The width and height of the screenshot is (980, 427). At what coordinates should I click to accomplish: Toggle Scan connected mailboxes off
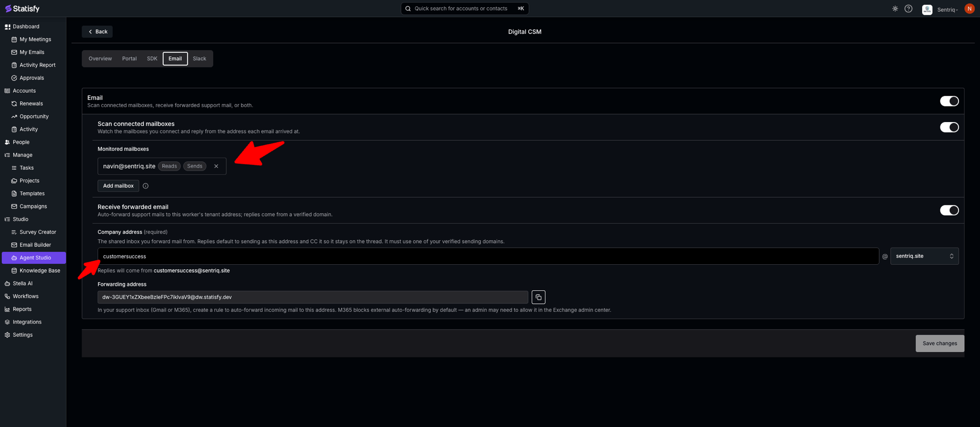point(949,127)
